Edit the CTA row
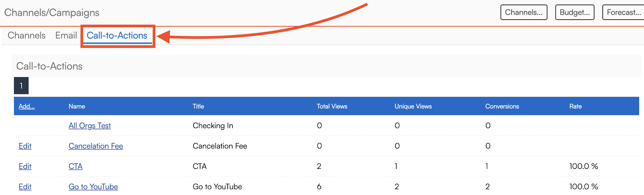 25,166
